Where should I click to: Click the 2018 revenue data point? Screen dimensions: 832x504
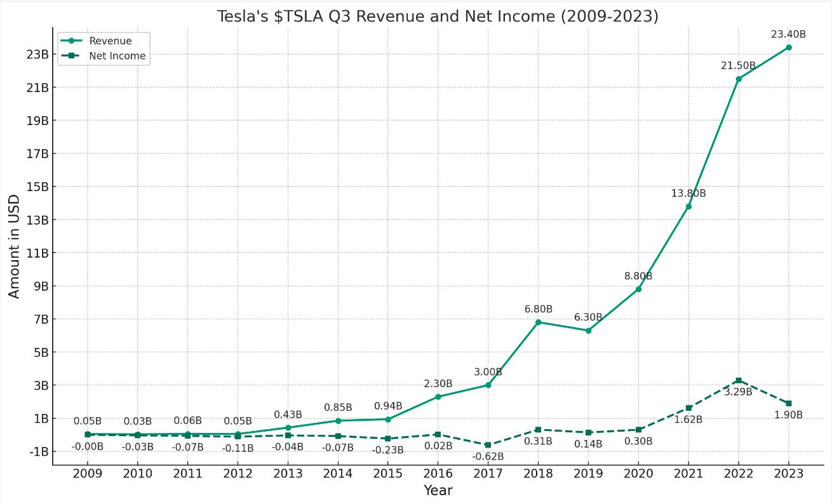(538, 322)
